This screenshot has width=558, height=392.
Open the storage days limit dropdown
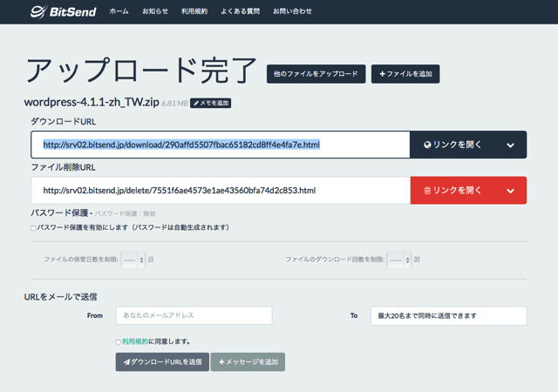tap(133, 260)
